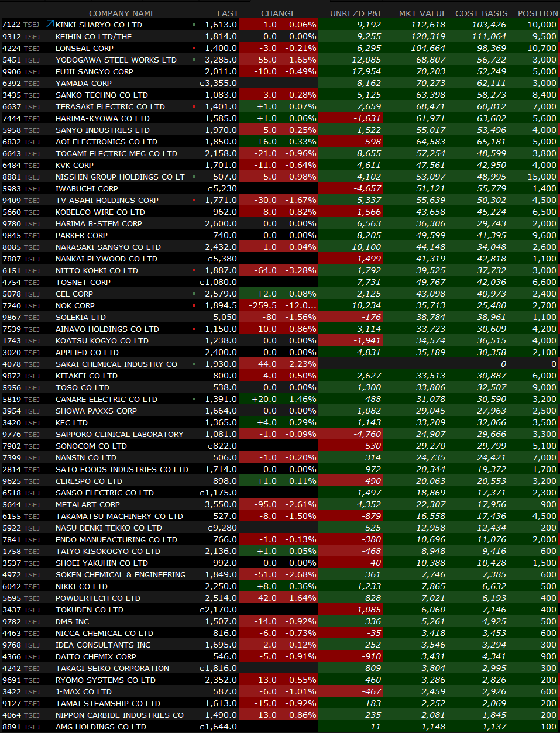Select ticker 9780 for HARIMA B-STEM
The height and width of the screenshot is (733, 560).
pos(12,223)
